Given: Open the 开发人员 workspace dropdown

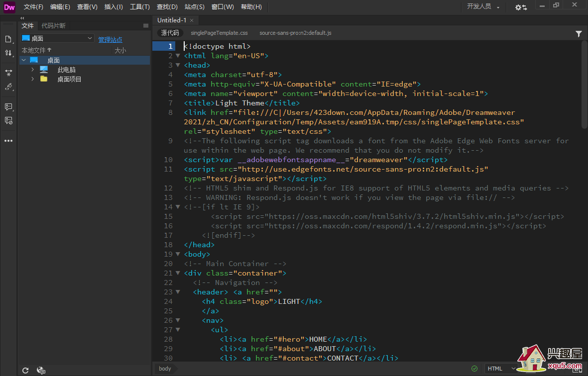Looking at the screenshot, I should point(483,7).
